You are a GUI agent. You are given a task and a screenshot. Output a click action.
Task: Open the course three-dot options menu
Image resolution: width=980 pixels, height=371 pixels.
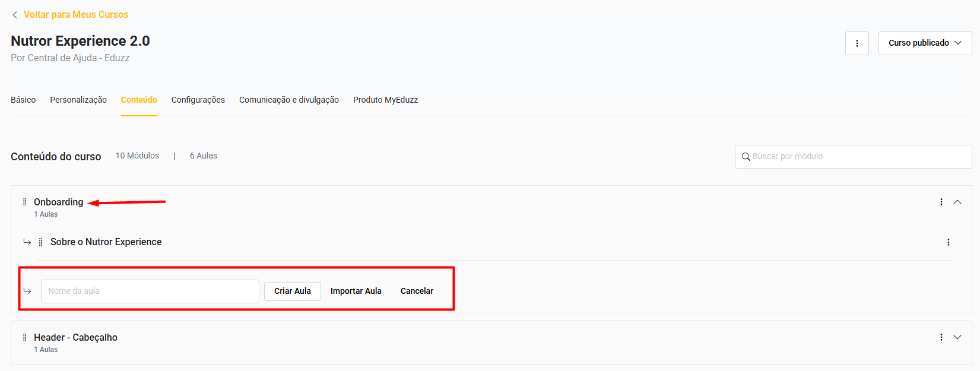click(x=857, y=43)
